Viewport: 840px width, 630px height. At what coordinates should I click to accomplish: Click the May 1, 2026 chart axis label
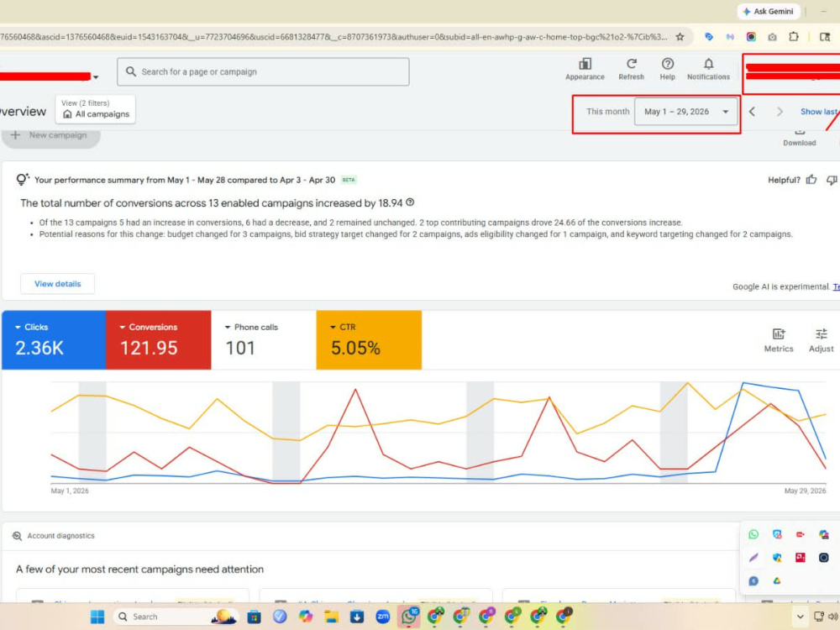click(70, 491)
